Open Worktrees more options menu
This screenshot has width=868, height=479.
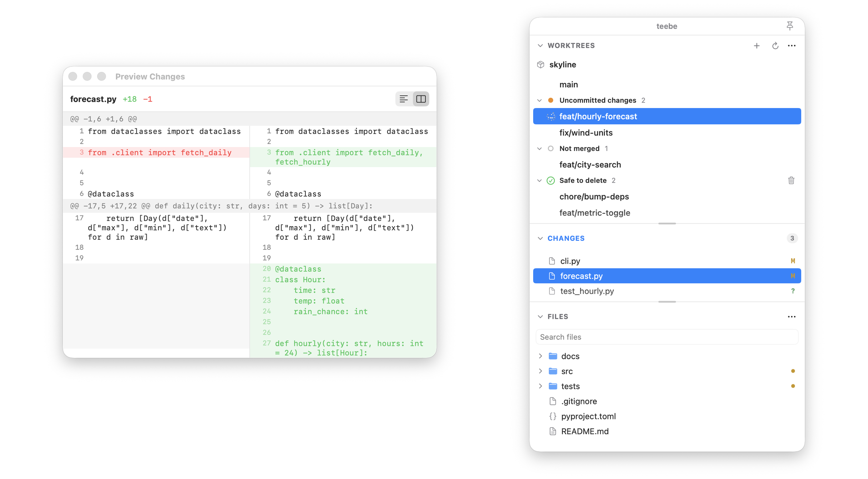[792, 46]
